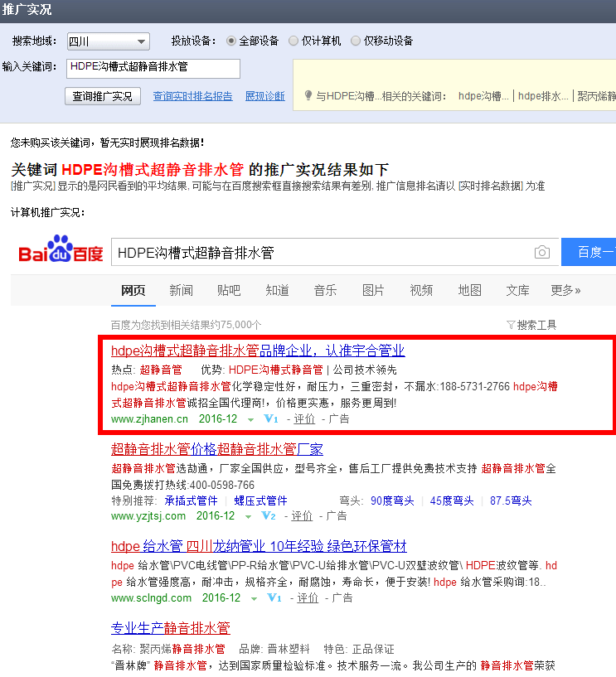Click the 推广实况 header title
This screenshot has height=677, width=616.
(27, 9)
